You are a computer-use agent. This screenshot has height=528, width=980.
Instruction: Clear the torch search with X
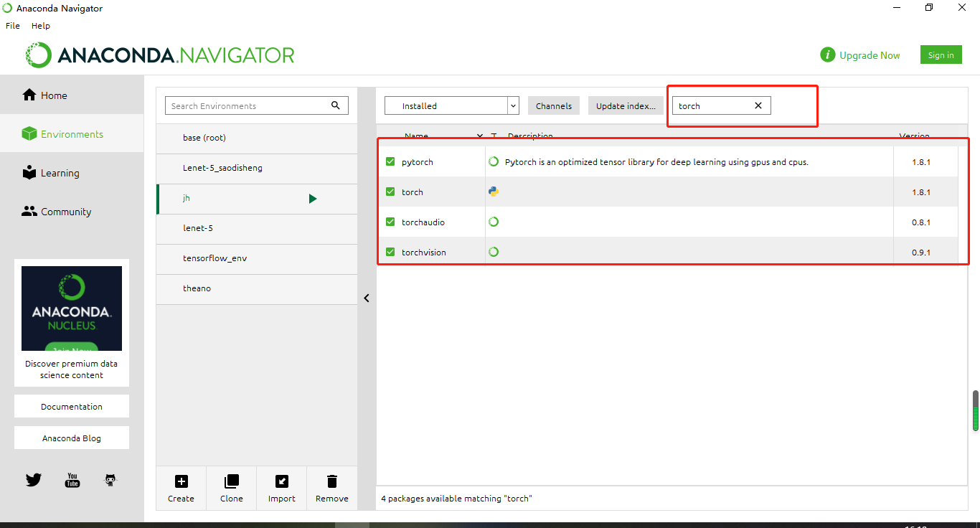758,105
